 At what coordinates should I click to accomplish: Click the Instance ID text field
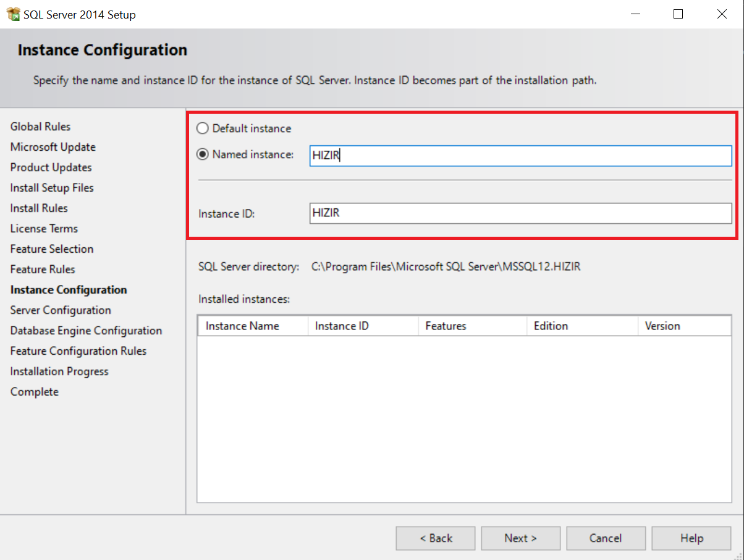point(520,213)
